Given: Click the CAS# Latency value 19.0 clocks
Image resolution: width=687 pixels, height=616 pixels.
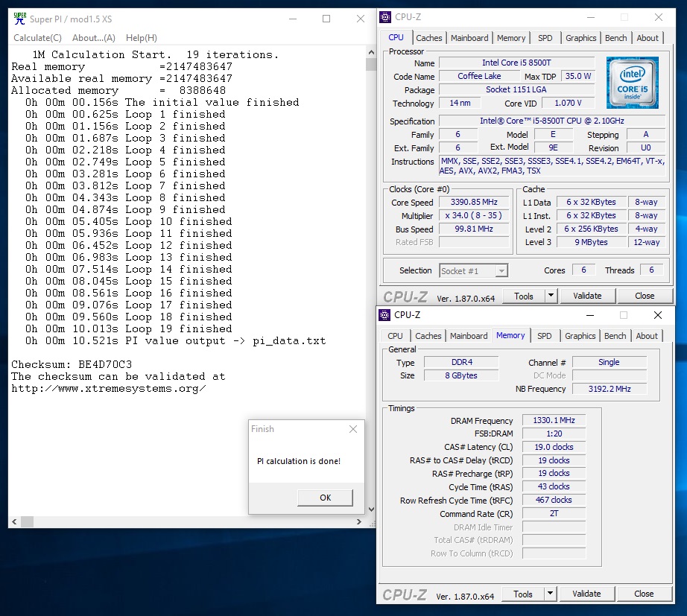Looking at the screenshot, I should point(554,447).
